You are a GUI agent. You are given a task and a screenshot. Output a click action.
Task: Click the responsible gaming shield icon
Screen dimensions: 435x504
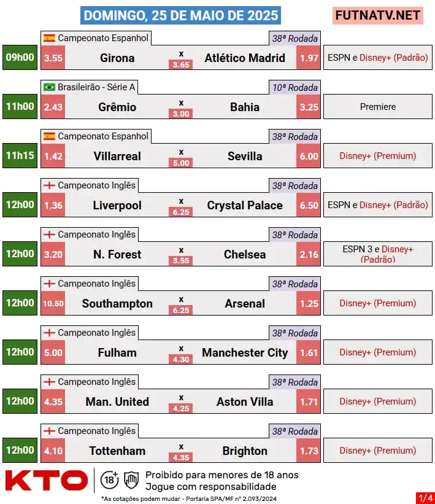pyautogui.click(x=131, y=480)
